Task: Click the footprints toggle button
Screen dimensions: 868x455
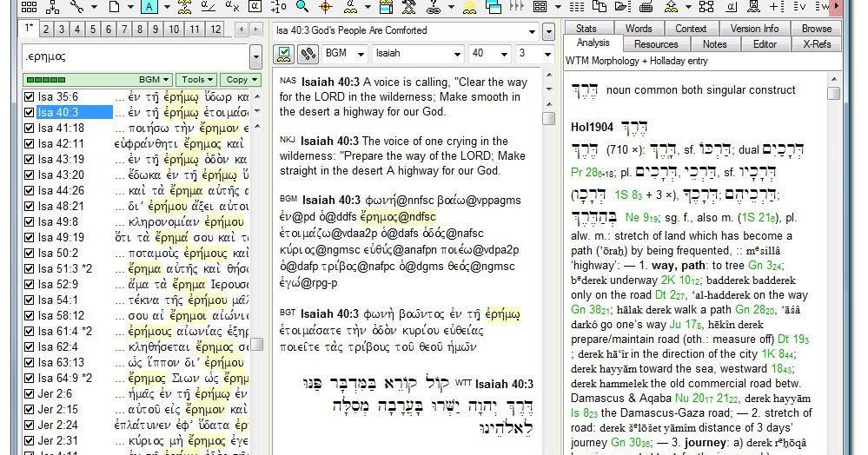Action: 308,54
